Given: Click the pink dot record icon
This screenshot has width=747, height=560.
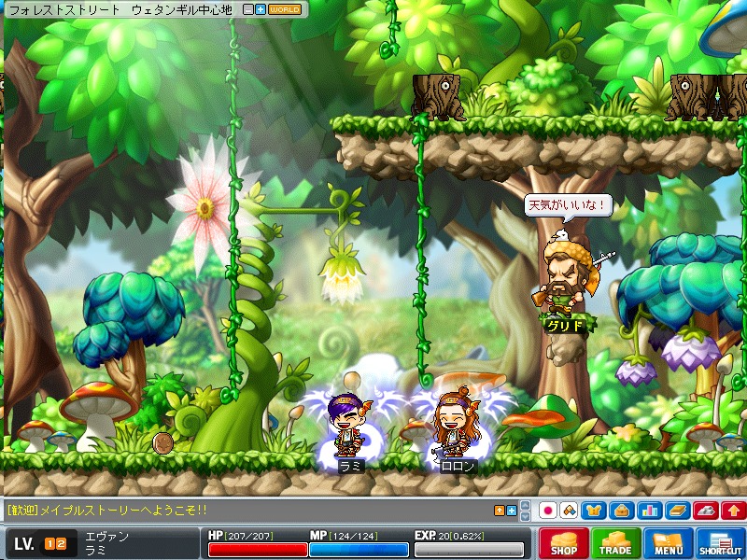Looking at the screenshot, I should coord(548,511).
